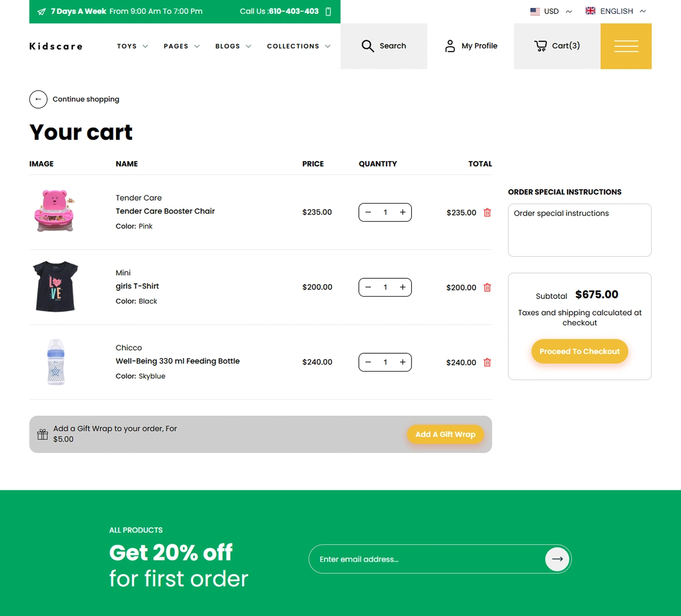Screen dimensions: 681x616
Task: Click Add A Gift Wrap button
Action: click(445, 434)
